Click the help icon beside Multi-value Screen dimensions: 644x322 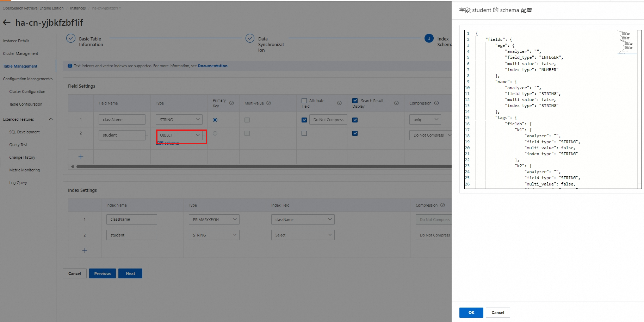[269, 103]
